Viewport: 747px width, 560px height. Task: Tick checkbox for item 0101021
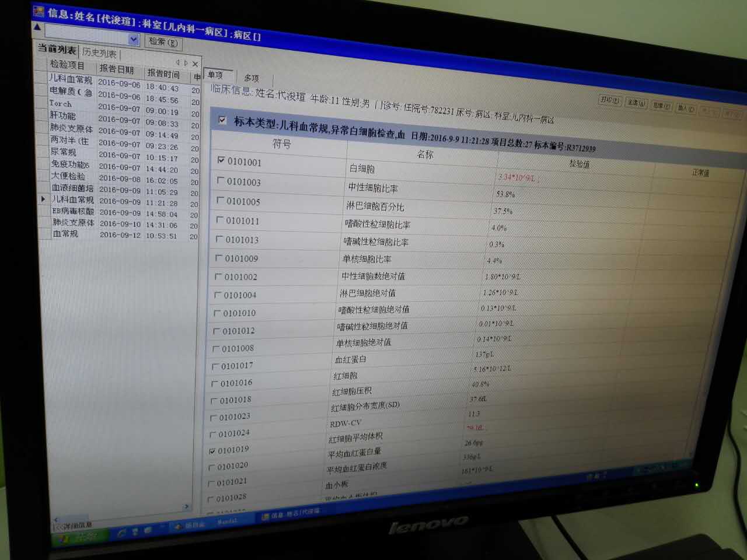pyautogui.click(x=211, y=483)
